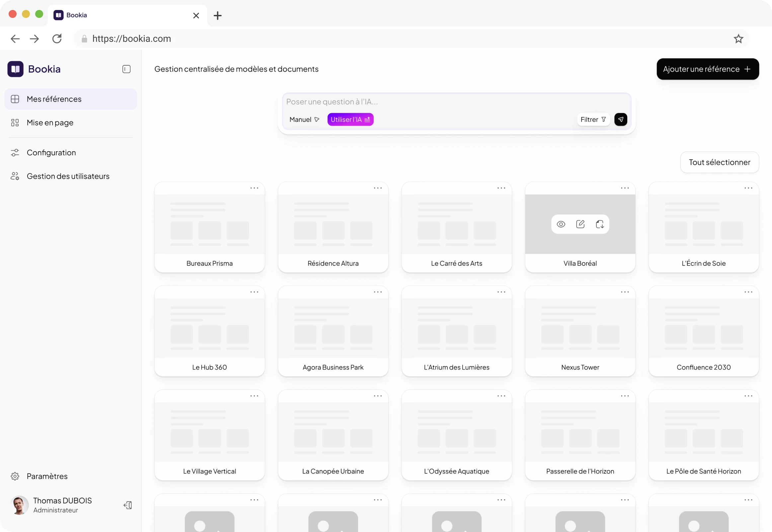The width and height of the screenshot is (772, 532).
Task: Open the Paramètres gear entry
Action: (47, 476)
